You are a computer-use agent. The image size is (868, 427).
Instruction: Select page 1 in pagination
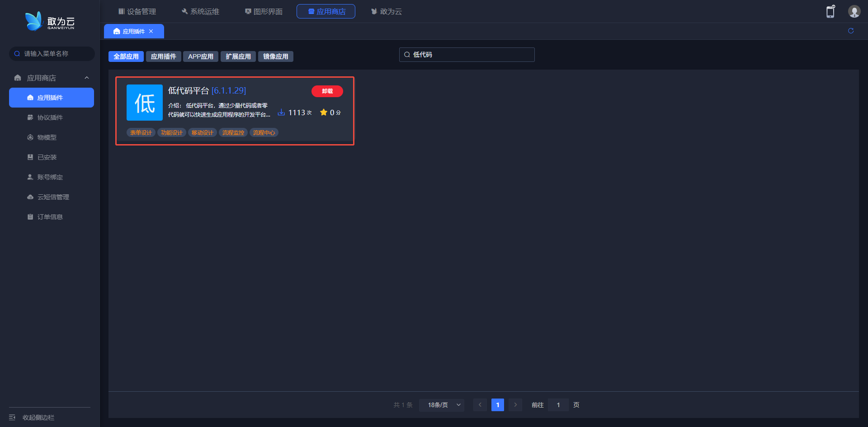[498, 405]
